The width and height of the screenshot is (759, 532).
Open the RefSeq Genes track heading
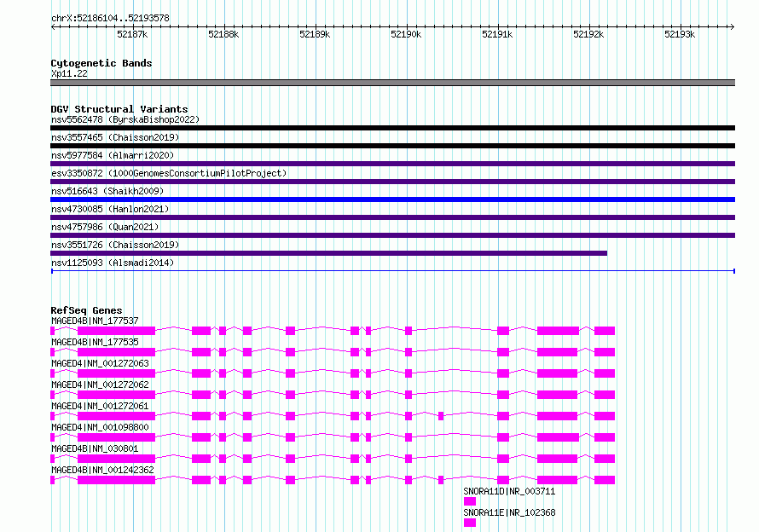(x=86, y=310)
